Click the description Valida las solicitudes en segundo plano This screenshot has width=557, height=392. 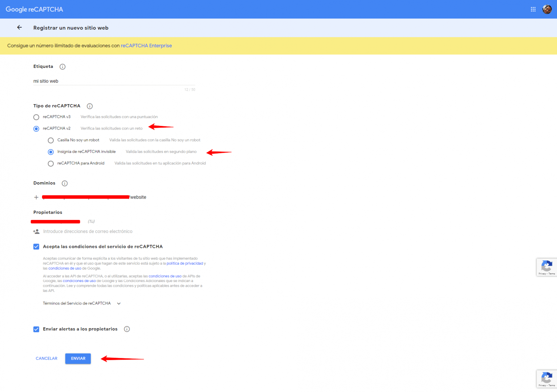[x=161, y=152]
